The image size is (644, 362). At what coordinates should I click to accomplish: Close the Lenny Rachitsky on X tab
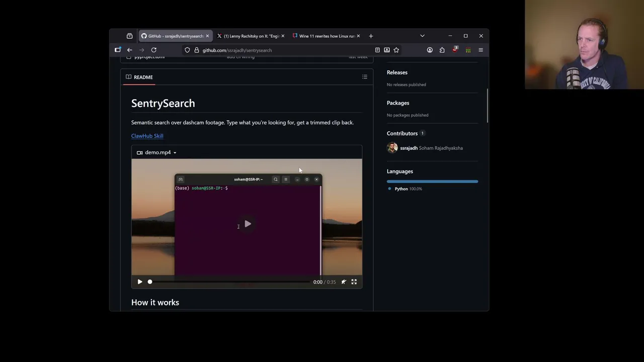pyautogui.click(x=283, y=36)
